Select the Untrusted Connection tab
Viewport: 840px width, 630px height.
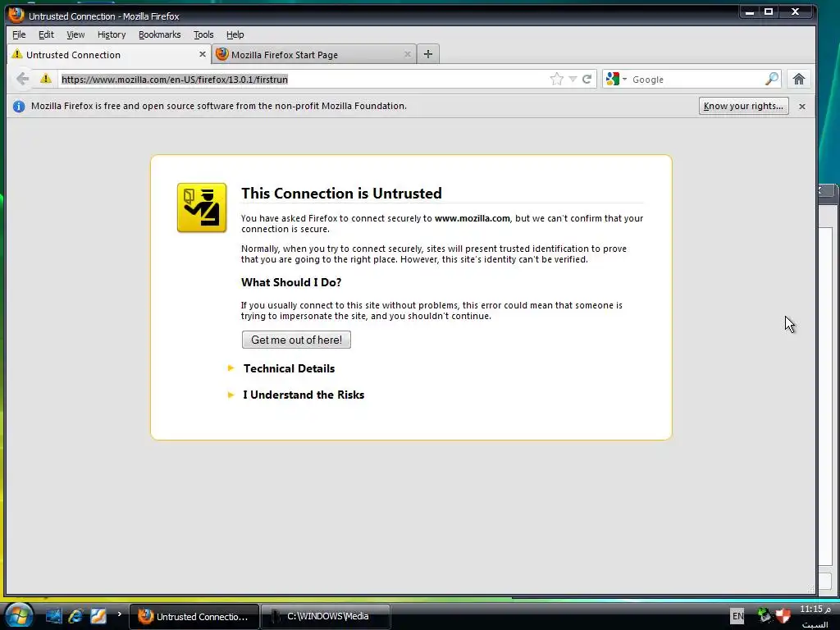[x=109, y=54]
